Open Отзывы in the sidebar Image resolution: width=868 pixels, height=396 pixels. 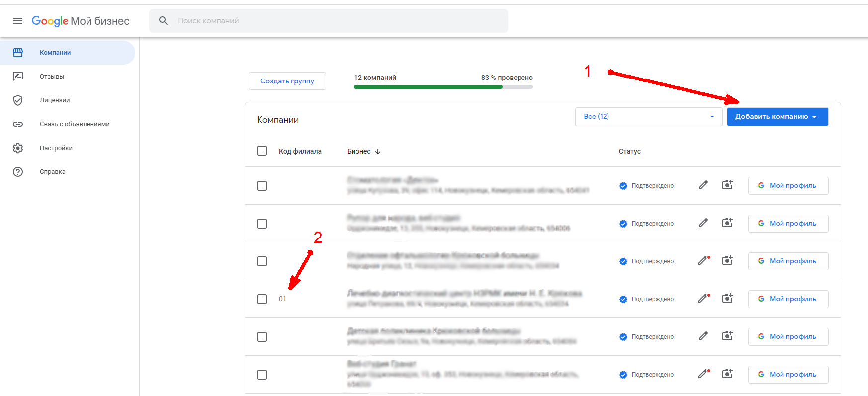tap(68, 77)
